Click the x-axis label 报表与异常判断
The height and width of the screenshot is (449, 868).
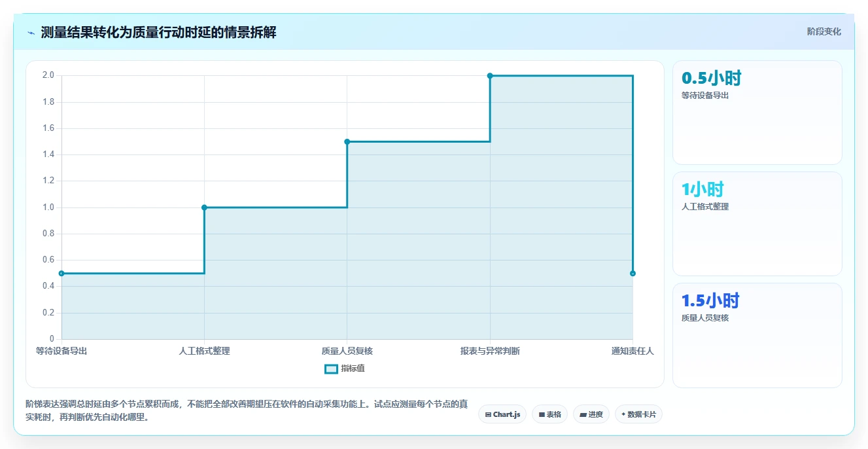pyautogui.click(x=490, y=351)
